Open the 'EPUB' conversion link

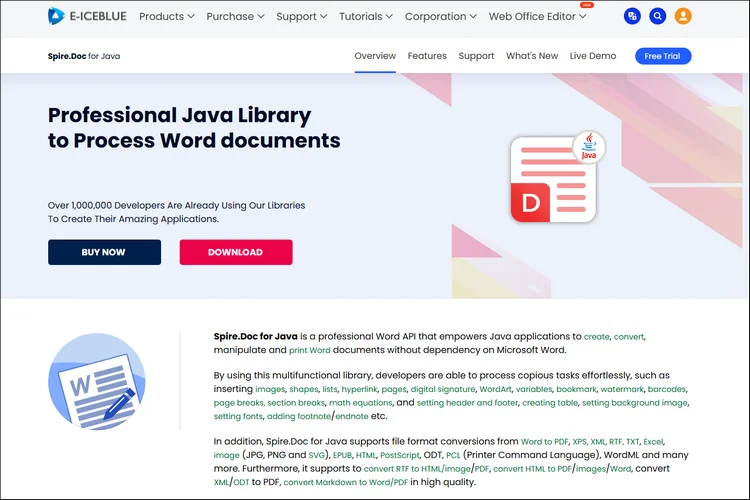pyautogui.click(x=342, y=455)
